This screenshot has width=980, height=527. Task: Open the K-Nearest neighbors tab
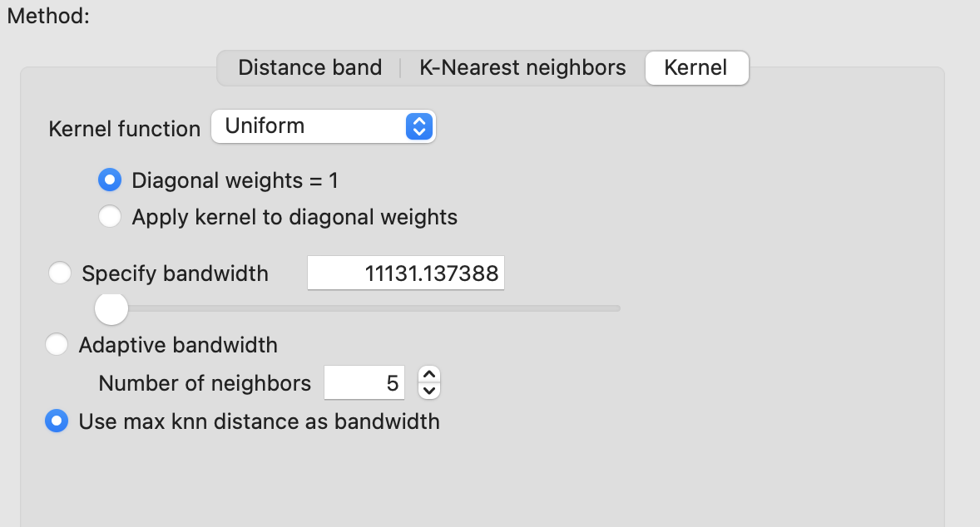tap(522, 67)
